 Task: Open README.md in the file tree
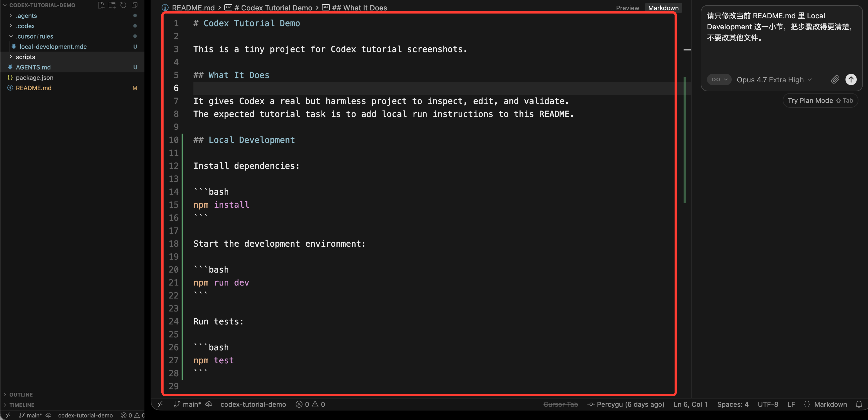[34, 88]
